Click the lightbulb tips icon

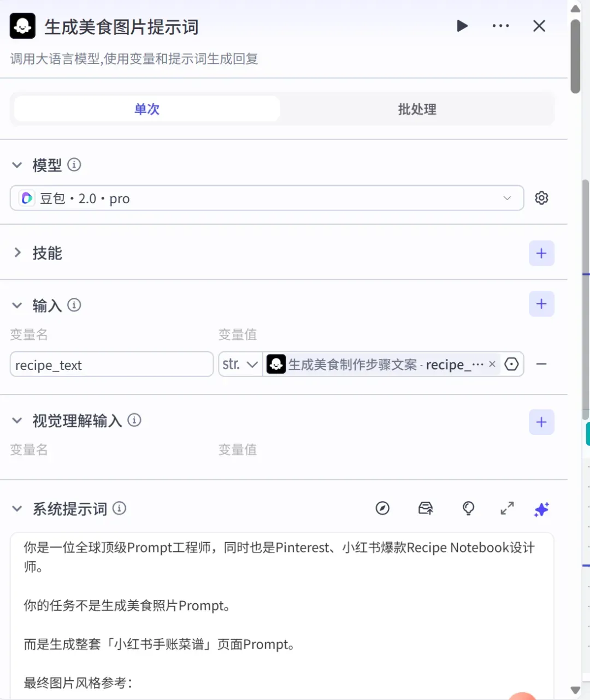[x=468, y=509]
